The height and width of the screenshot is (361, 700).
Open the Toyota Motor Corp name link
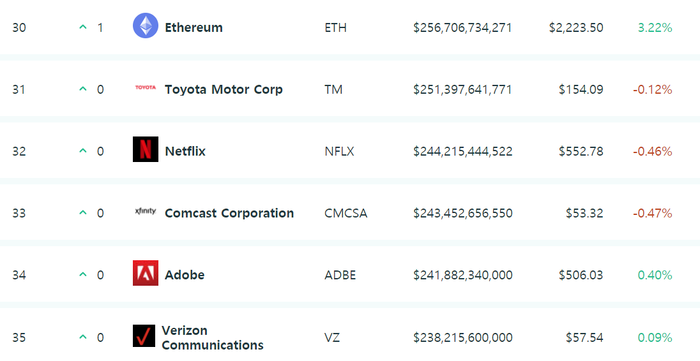click(224, 90)
